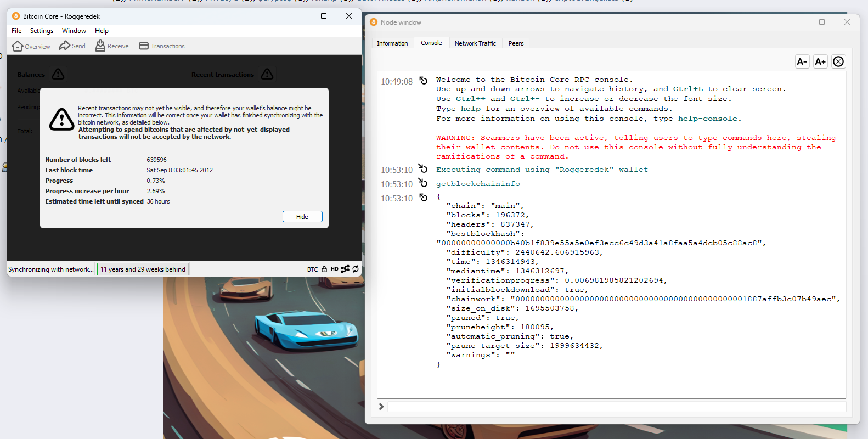Click the HD wallet status icon
Image resolution: width=868 pixels, height=439 pixels.
click(x=335, y=269)
